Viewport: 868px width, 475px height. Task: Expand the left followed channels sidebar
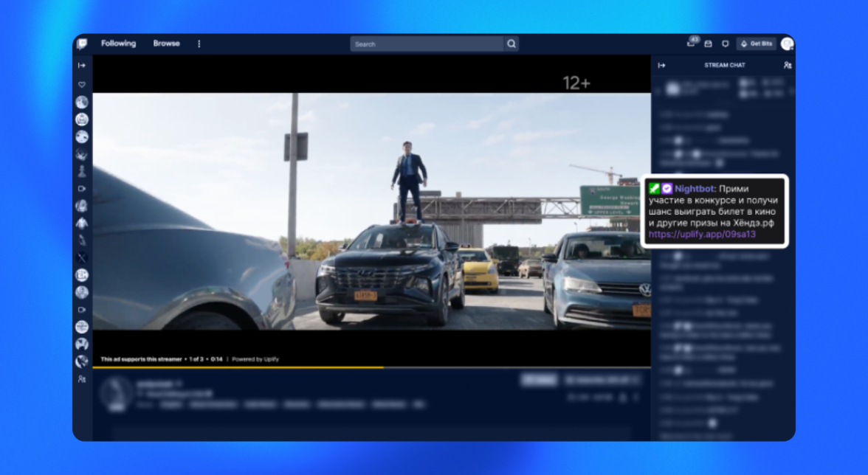tap(82, 66)
